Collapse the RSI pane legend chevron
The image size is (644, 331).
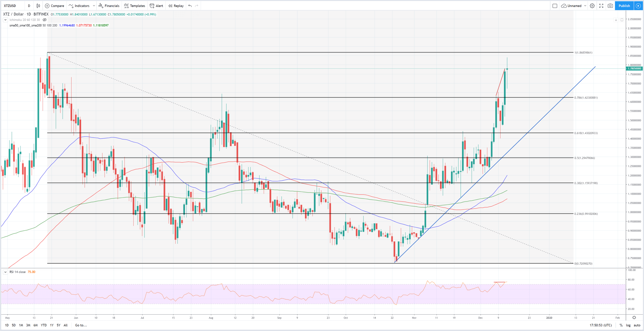point(5,272)
